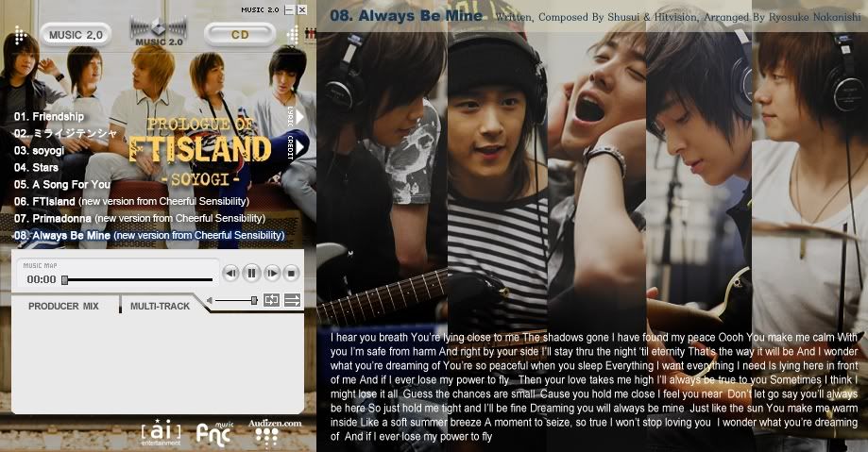This screenshot has width=868, height=452.
Task: Mute via the small speaker icon
Action: point(210,300)
